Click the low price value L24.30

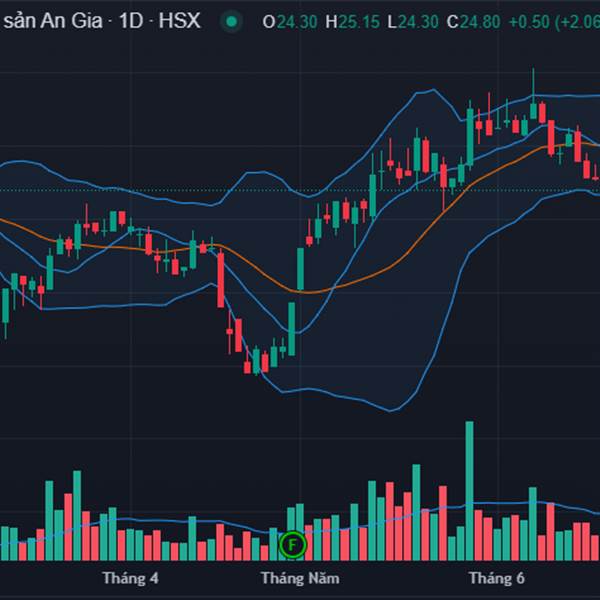coord(413,22)
